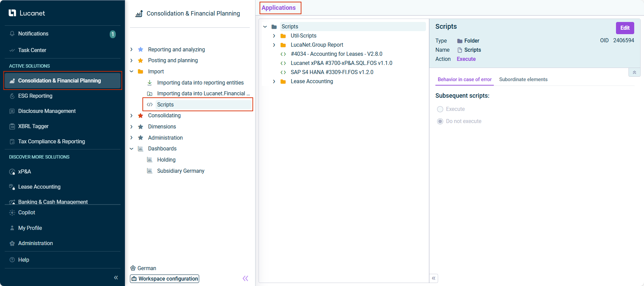Open the Applications tab
The height and width of the screenshot is (286, 644).
click(x=279, y=8)
